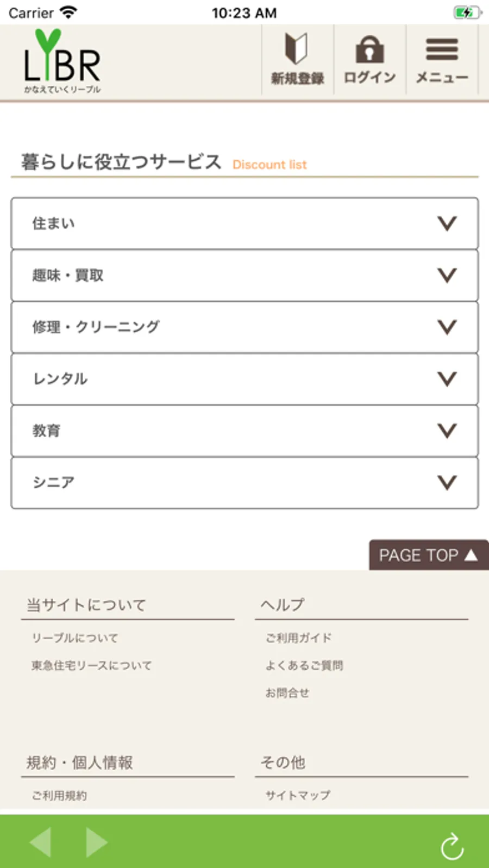The height and width of the screenshot is (868, 489).
Task: Open the サイトマップ link
Action: (298, 795)
